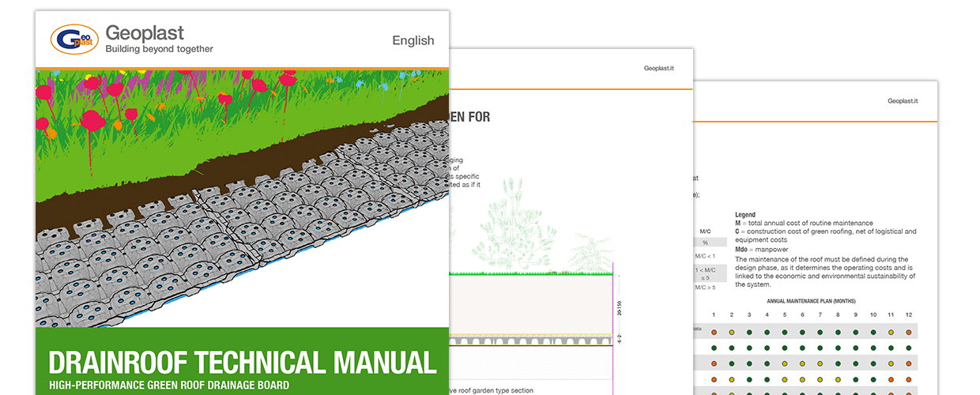This screenshot has height=395, width=980.
Task: Click the 'Legend' heading
Action: [x=745, y=215]
